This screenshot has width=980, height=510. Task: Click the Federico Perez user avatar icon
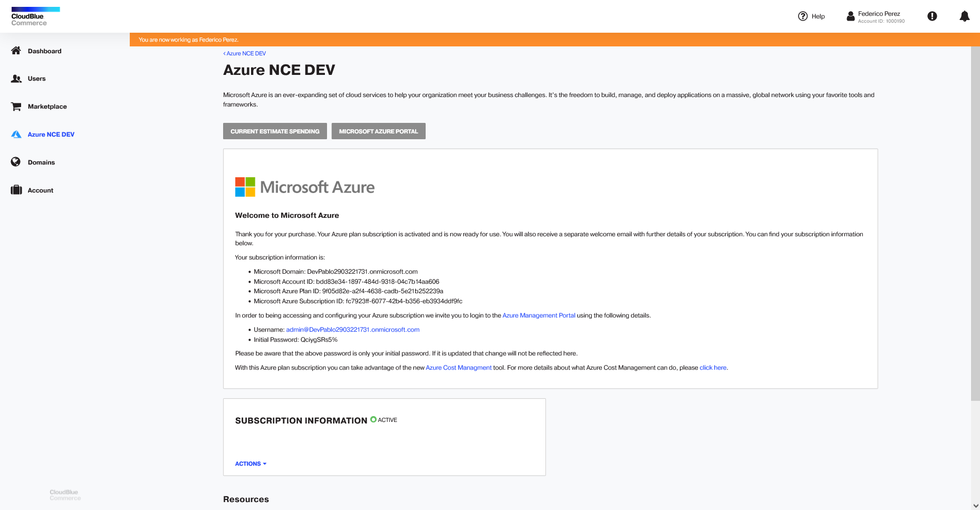[x=850, y=16]
